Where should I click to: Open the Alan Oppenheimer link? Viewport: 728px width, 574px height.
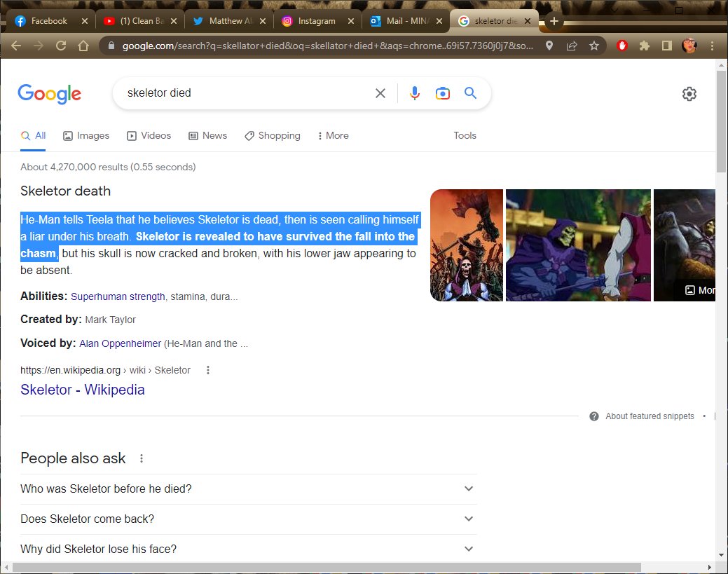(121, 343)
